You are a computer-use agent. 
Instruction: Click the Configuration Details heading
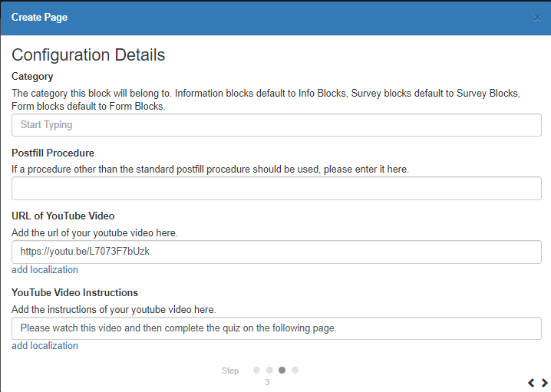click(88, 55)
